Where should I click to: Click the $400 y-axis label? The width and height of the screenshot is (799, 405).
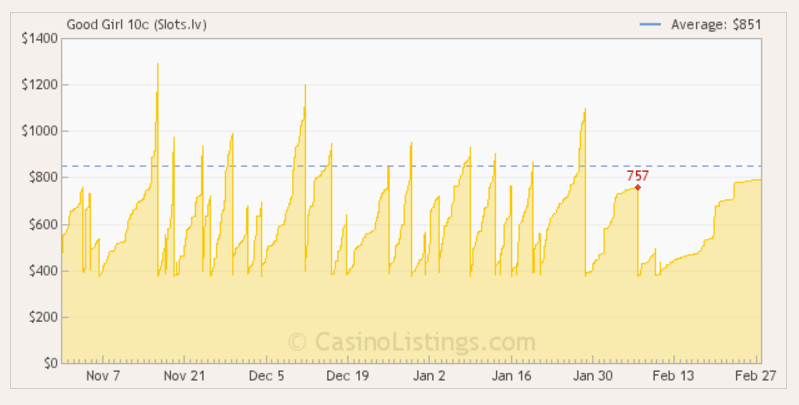(x=42, y=271)
